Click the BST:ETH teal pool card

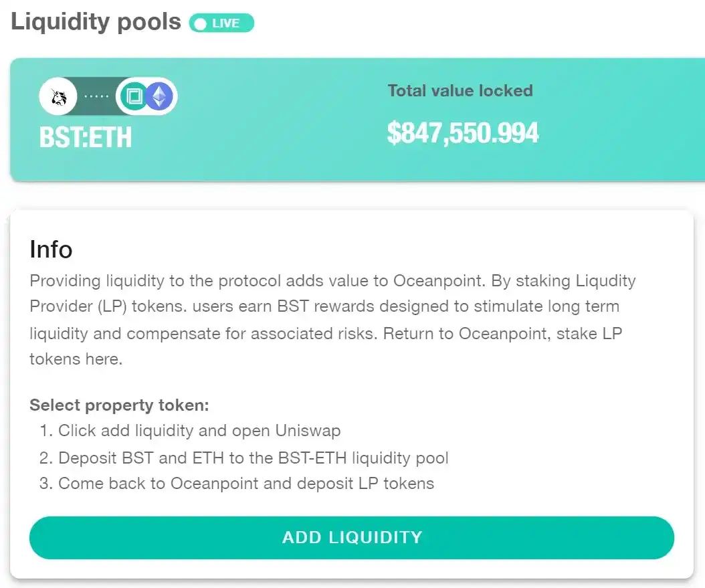357,120
